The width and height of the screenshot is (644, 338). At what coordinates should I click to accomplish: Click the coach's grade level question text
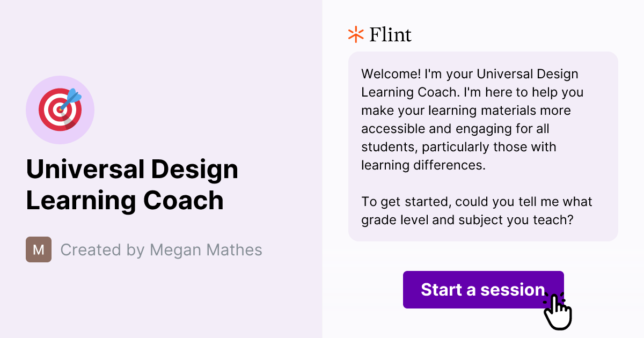477,210
